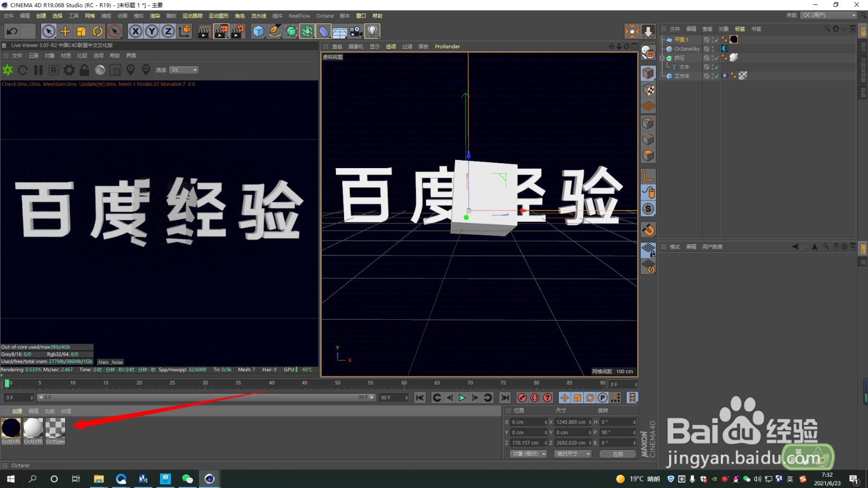
Task: Open the 对象 (相对) coordinate dropdown
Action: click(528, 454)
